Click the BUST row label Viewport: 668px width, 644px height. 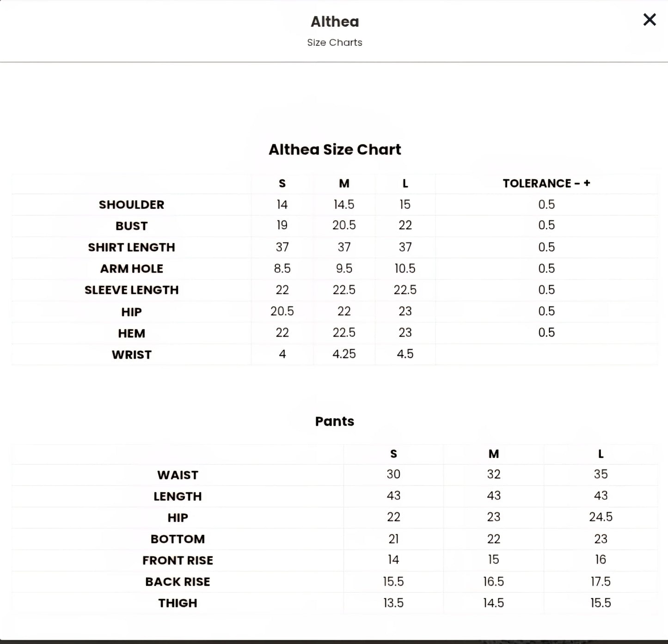131,226
